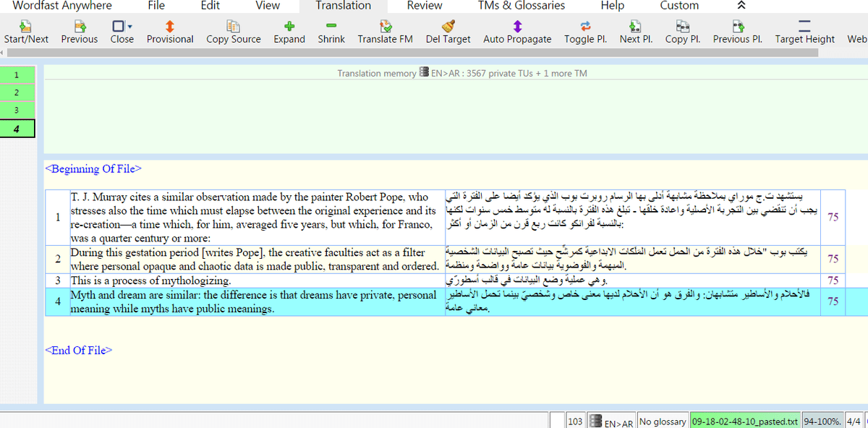Click the Copy Source icon

[233, 30]
